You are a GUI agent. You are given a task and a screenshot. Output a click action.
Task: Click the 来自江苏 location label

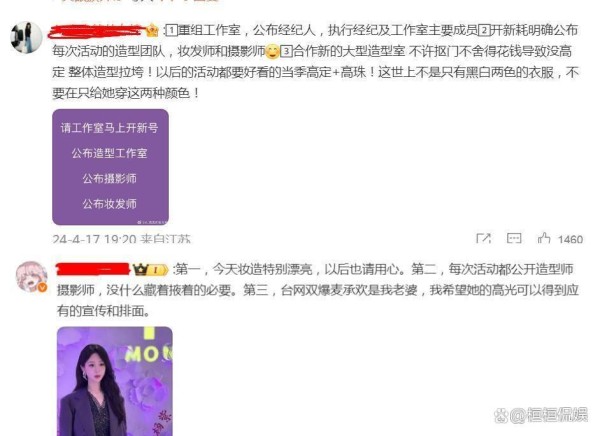[165, 239]
